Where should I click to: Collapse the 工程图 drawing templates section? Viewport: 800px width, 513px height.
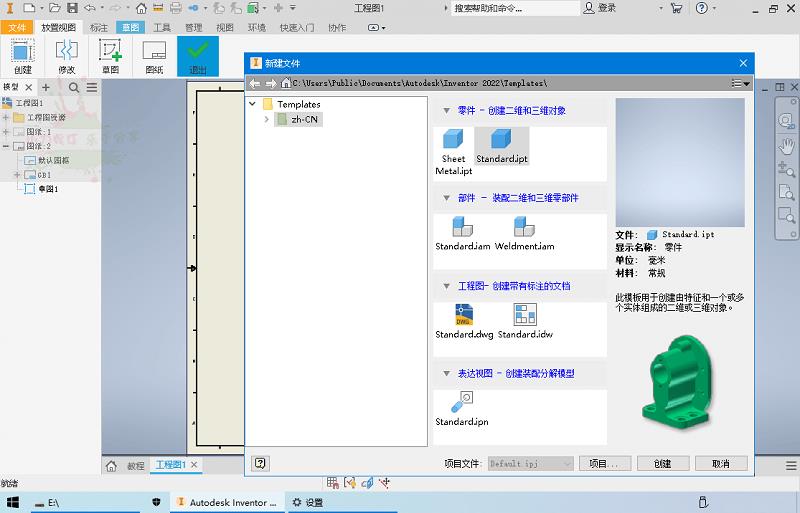pos(446,286)
